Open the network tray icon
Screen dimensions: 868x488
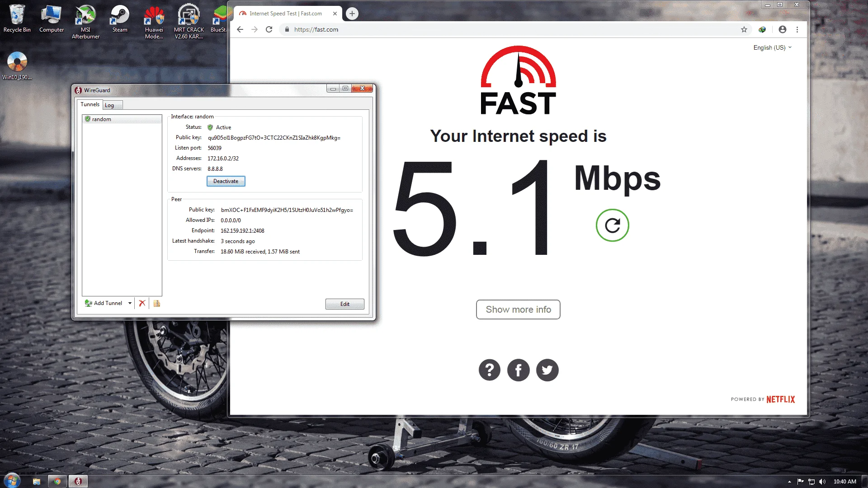811,482
